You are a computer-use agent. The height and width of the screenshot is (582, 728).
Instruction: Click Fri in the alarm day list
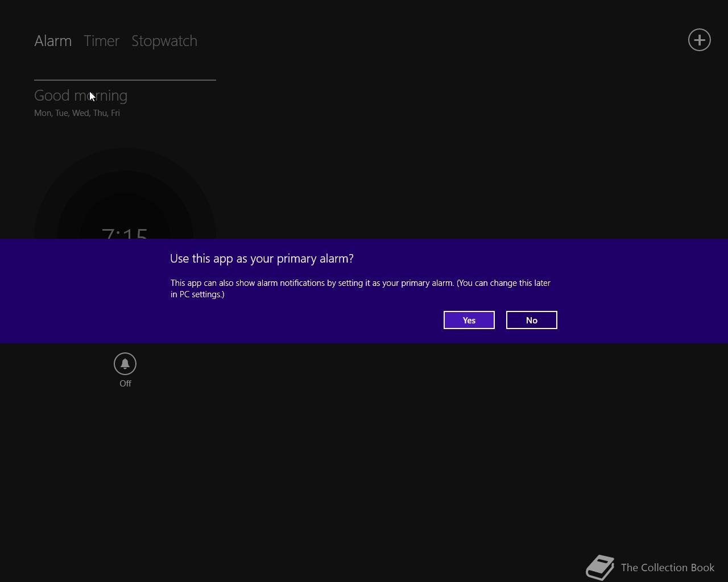click(x=115, y=113)
